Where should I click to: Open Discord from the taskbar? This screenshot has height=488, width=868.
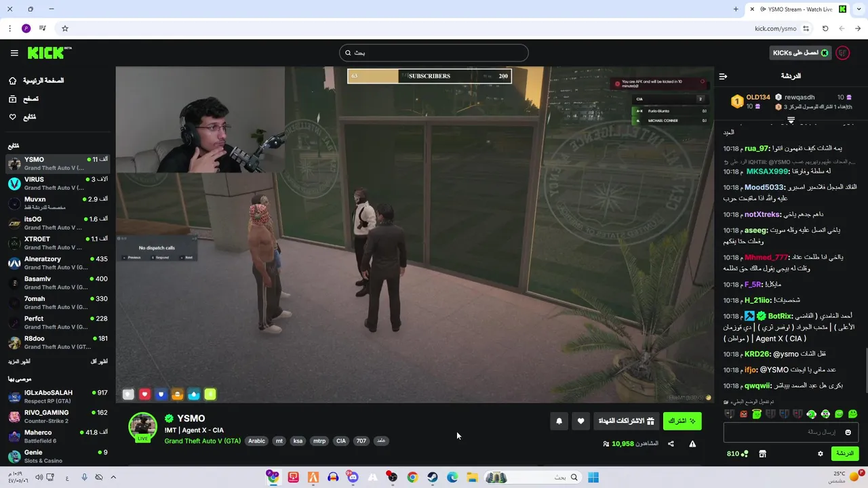point(353,477)
